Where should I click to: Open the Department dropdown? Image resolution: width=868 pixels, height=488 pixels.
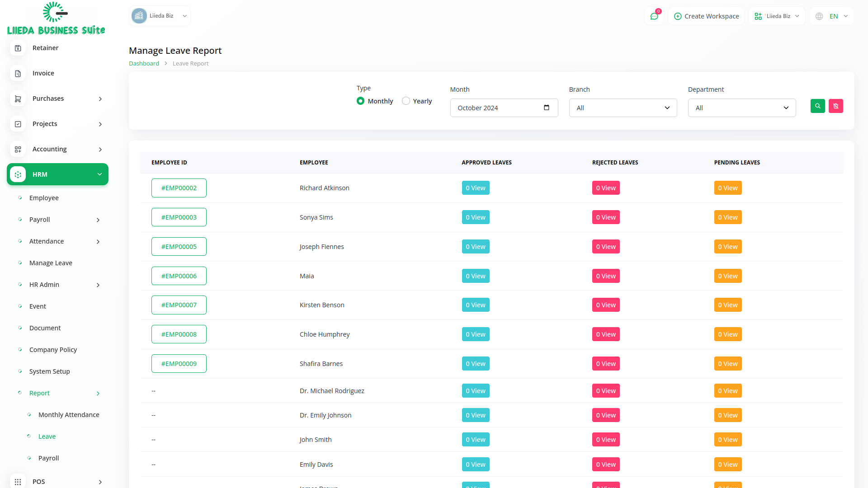point(741,108)
